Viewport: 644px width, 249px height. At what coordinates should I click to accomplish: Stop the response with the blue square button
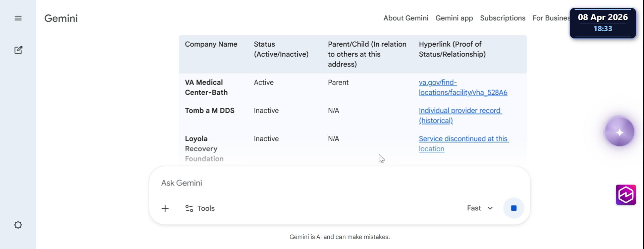pos(514,208)
